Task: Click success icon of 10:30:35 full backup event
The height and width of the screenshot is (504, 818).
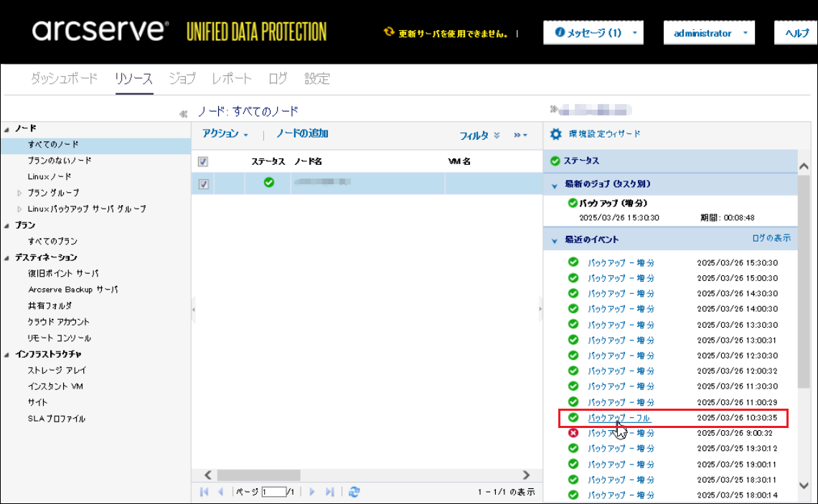Action: tap(573, 417)
